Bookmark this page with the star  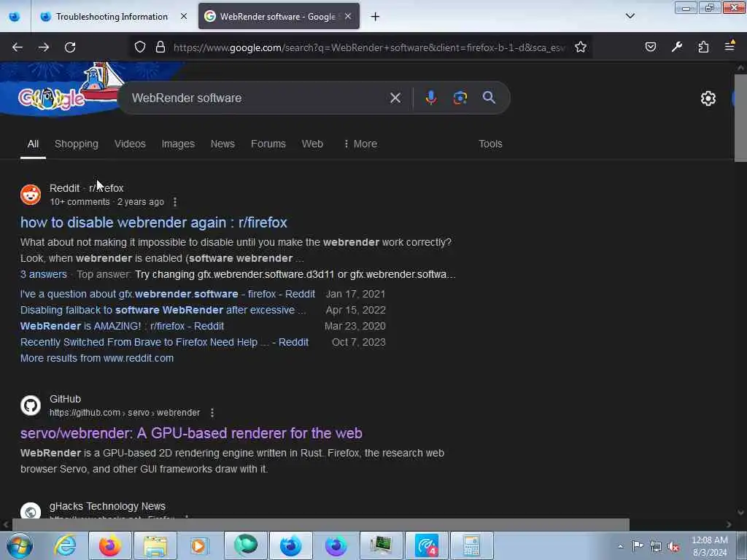(580, 47)
